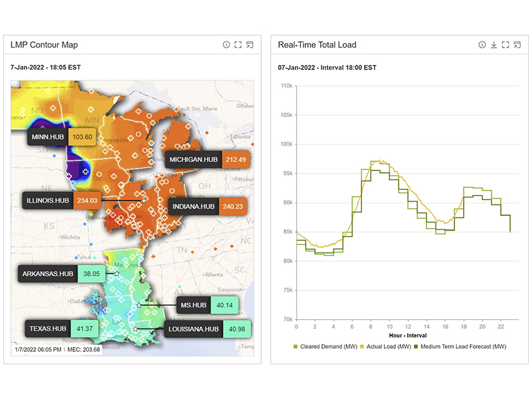Image resolution: width=532 pixels, height=399 pixels.
Task: Select the Real-Time Total Load panel title
Action: [318, 44]
